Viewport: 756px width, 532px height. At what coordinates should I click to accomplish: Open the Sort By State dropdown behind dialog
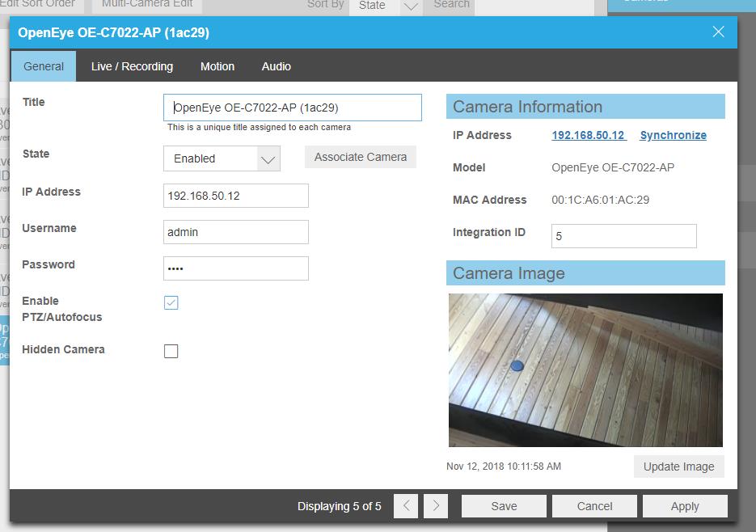pos(386,6)
